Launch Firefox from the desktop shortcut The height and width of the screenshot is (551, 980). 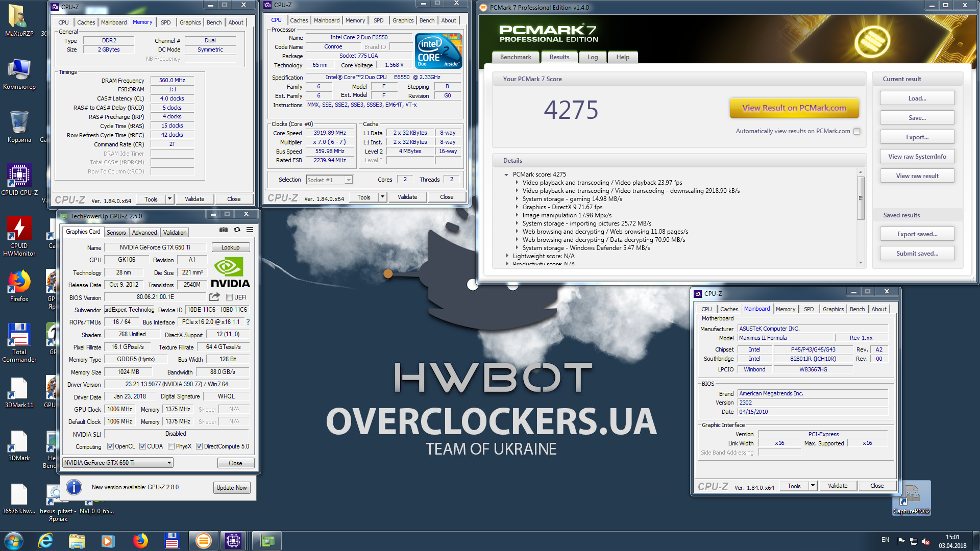click(x=19, y=286)
